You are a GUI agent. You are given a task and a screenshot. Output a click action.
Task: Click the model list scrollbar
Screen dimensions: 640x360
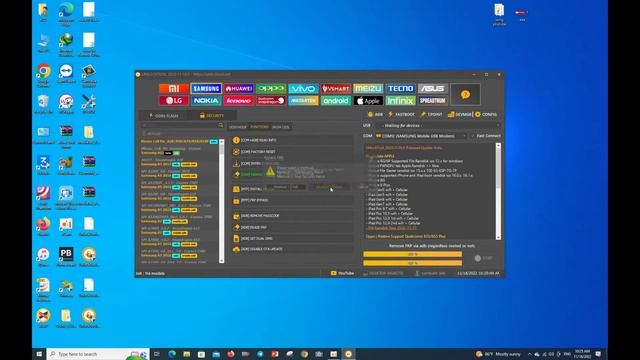(x=222, y=201)
